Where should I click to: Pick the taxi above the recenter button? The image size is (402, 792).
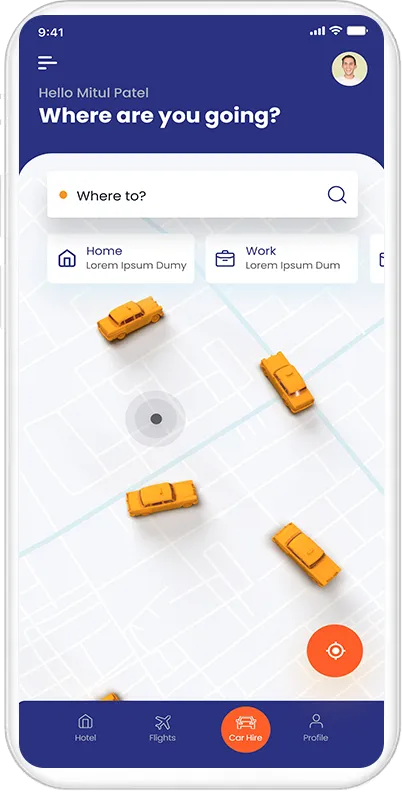306,554
